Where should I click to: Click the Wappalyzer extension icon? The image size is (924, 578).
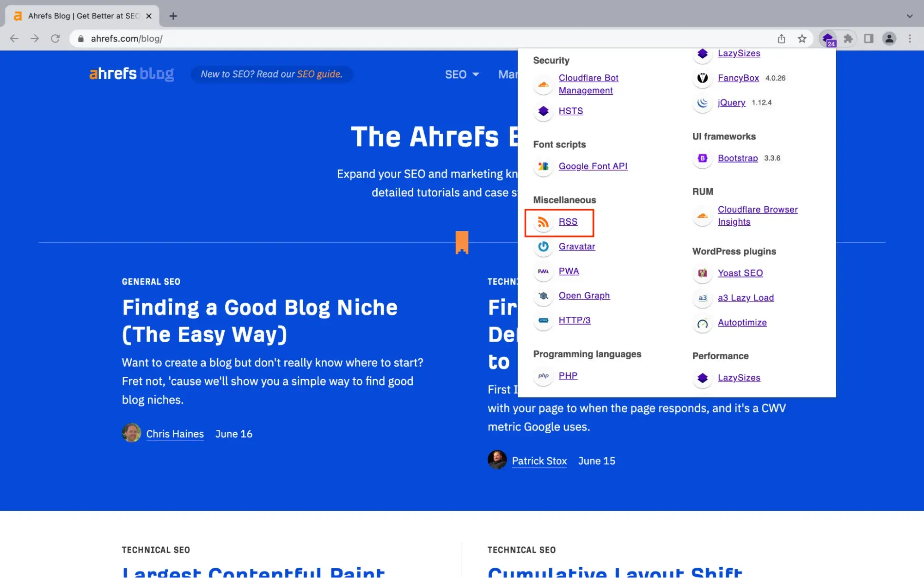click(x=827, y=39)
